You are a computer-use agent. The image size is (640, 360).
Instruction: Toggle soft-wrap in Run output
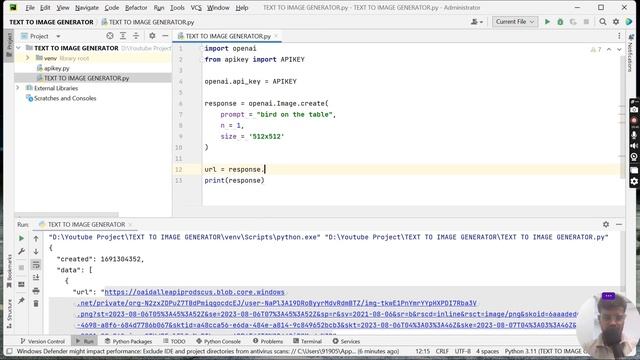pyautogui.click(x=36, y=264)
